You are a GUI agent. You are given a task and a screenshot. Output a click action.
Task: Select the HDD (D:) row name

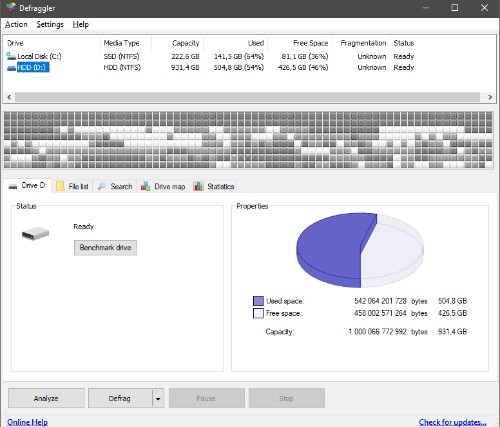33,68
